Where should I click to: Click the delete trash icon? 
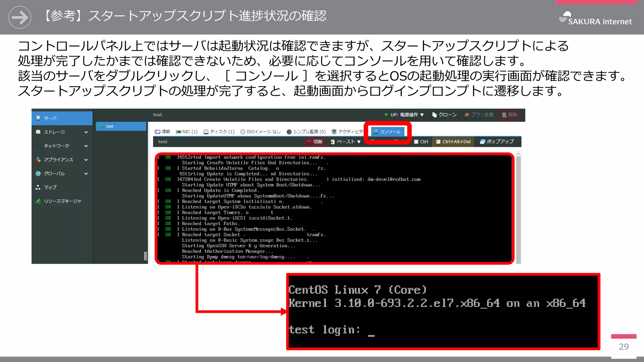(x=504, y=115)
